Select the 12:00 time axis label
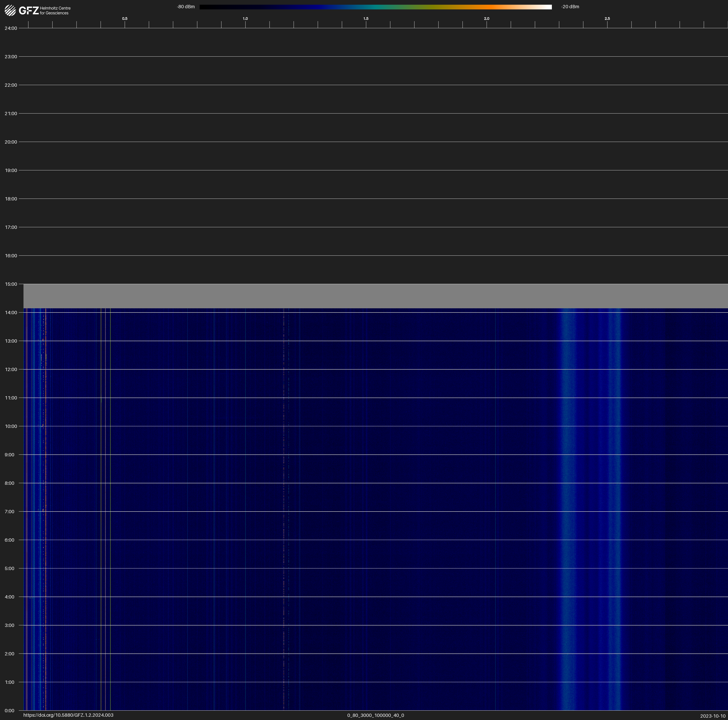This screenshot has height=720, width=728. point(11,369)
